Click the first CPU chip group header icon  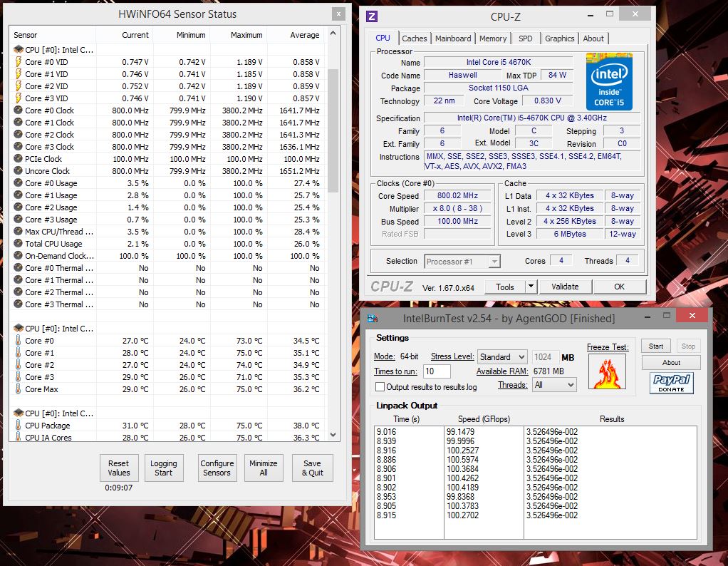pos(19,49)
